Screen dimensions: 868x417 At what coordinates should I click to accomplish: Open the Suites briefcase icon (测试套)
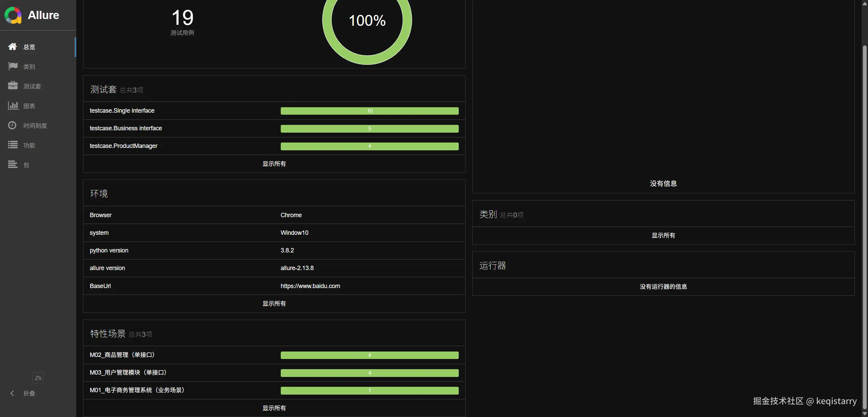pyautogui.click(x=13, y=86)
